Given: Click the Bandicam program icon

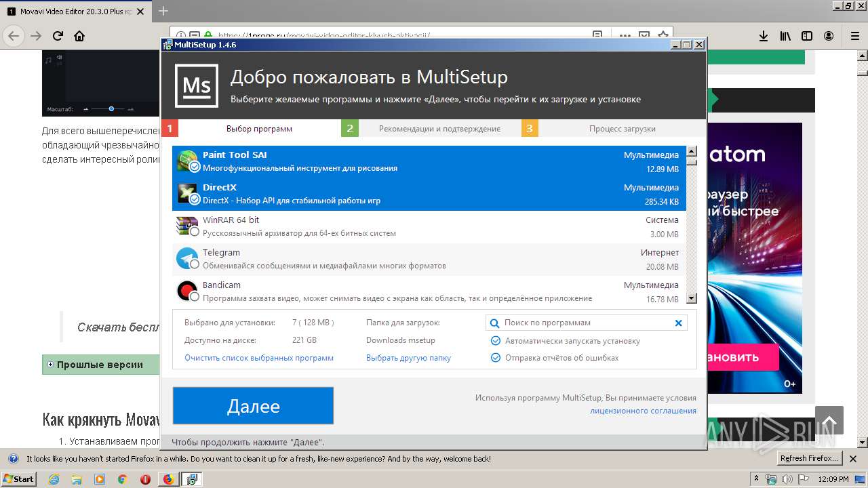Looking at the screenshot, I should tap(186, 291).
